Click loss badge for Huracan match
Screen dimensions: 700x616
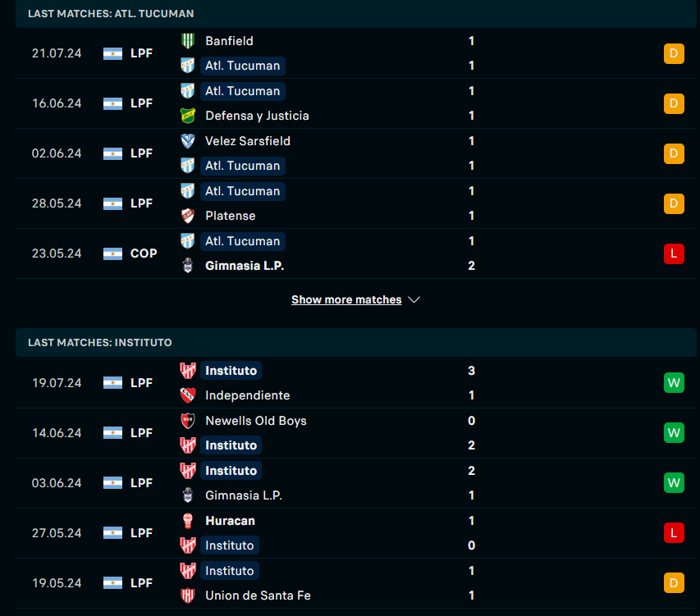coord(674,532)
